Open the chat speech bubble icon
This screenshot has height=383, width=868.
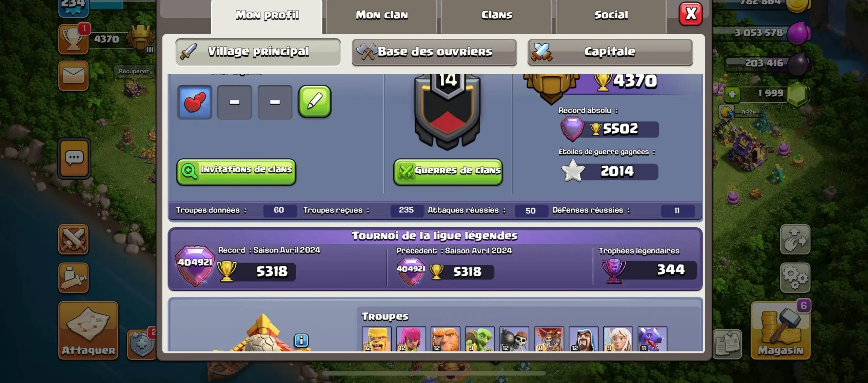click(x=74, y=158)
